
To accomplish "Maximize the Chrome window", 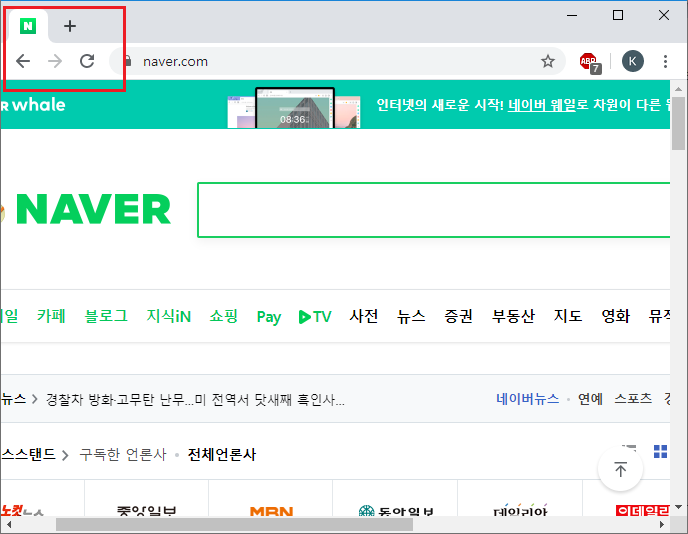I will click(x=618, y=15).
